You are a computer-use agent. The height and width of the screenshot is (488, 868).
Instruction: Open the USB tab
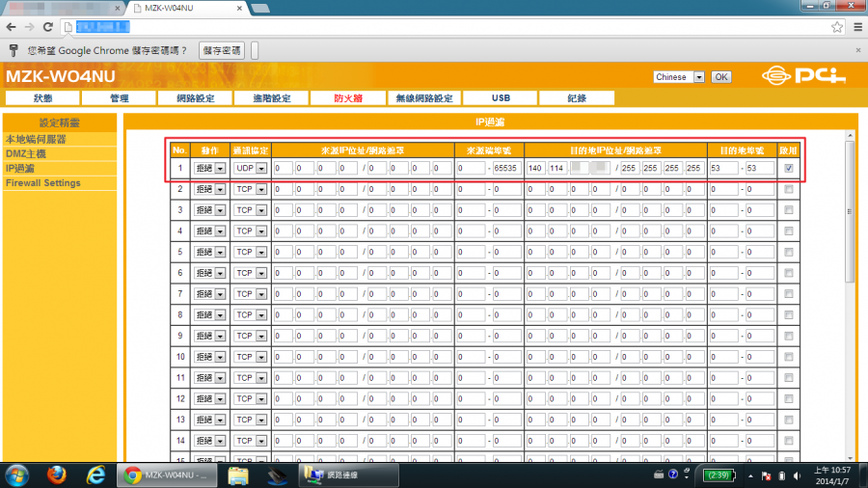click(x=501, y=98)
